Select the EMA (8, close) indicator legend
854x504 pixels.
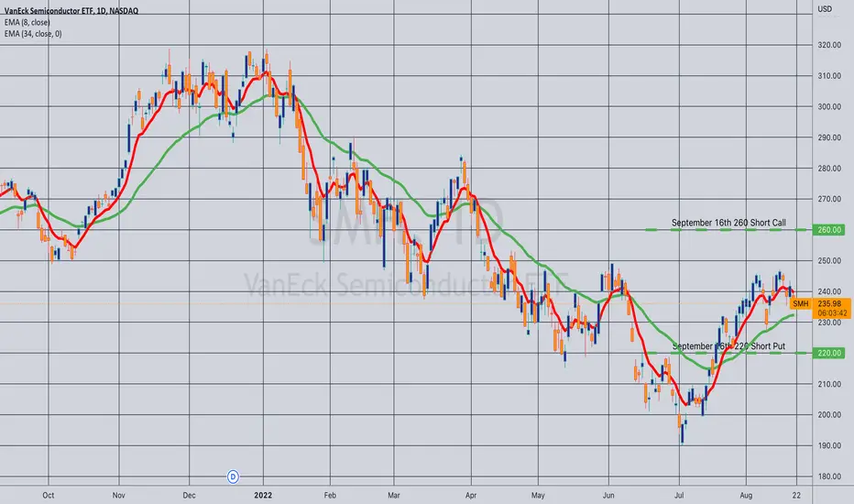click(x=27, y=22)
